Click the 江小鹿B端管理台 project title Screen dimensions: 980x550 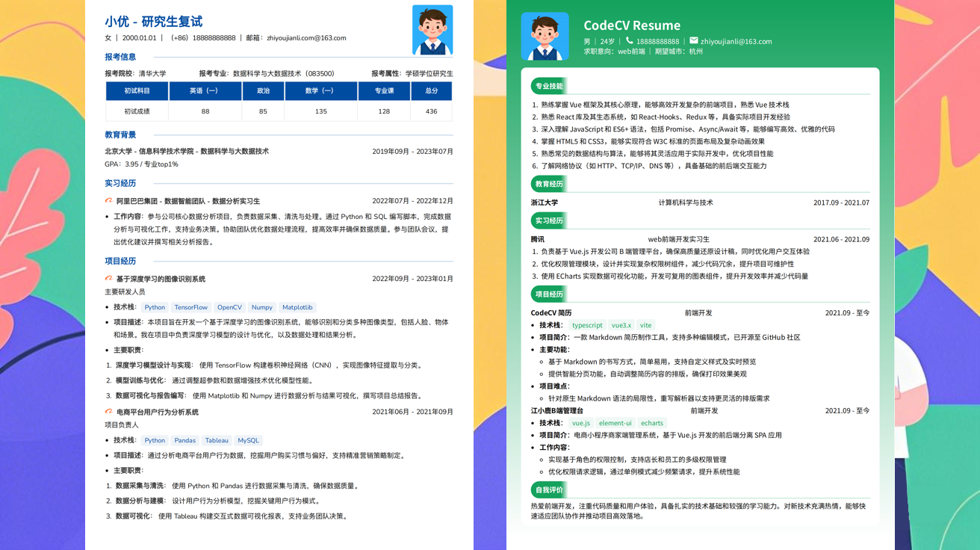pos(557,411)
